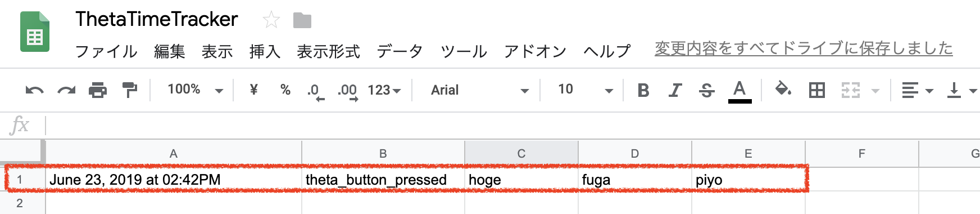Image resolution: width=980 pixels, height=214 pixels.
Task: Open the ファイル menu
Action: [x=106, y=51]
